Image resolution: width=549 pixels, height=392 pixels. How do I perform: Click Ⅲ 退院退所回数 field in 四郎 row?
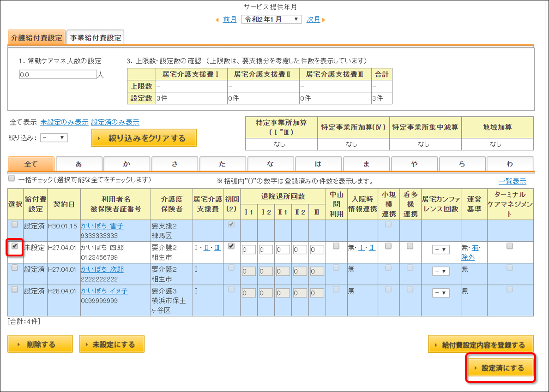click(x=317, y=249)
